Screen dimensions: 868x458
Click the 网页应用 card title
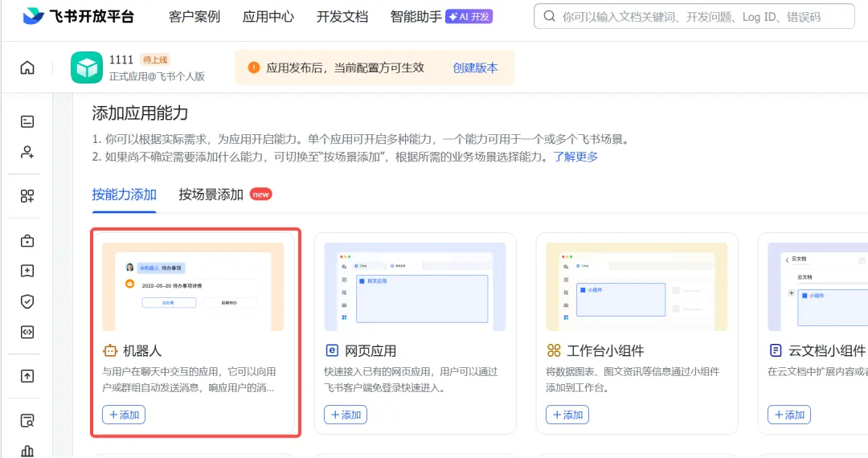pos(371,350)
